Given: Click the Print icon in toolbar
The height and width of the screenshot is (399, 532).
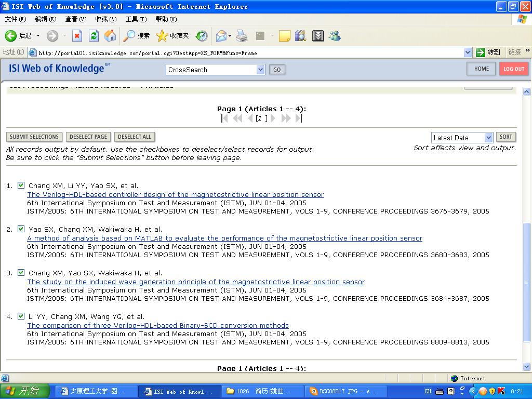Looking at the screenshot, I should click(242, 36).
